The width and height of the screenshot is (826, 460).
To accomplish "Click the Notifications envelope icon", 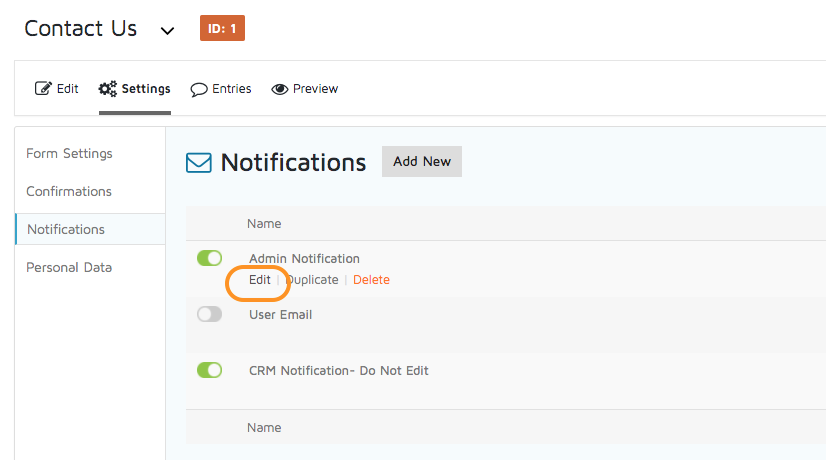I will [x=199, y=163].
